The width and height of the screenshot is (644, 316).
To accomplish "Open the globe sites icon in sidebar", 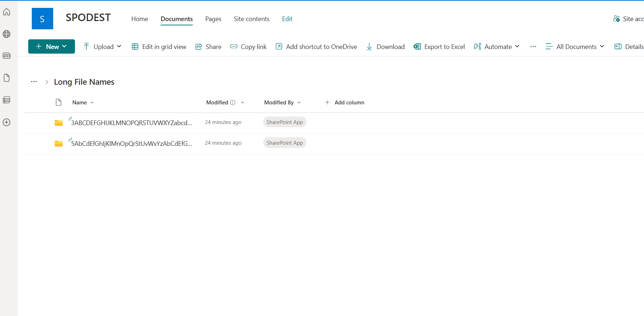I will click(7, 34).
